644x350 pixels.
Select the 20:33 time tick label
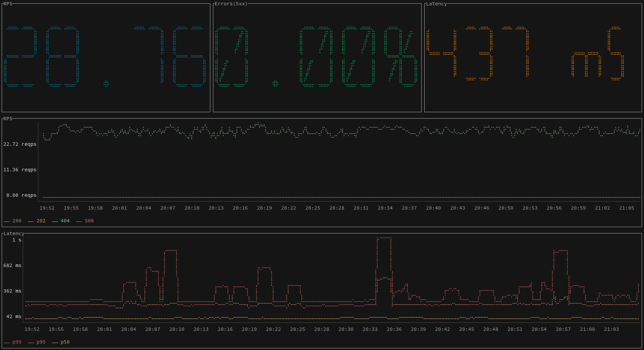(x=370, y=329)
